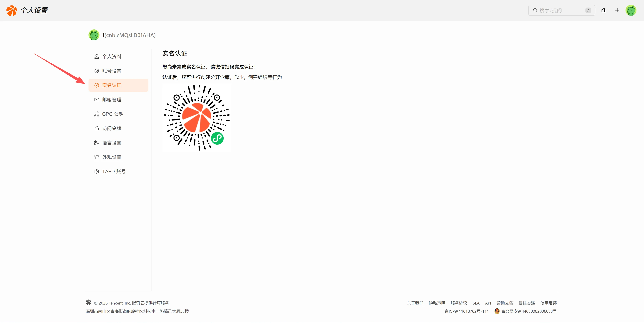Focus the 搜索/提问 search field
Viewport: 644px width, 323px height.
tap(561, 10)
